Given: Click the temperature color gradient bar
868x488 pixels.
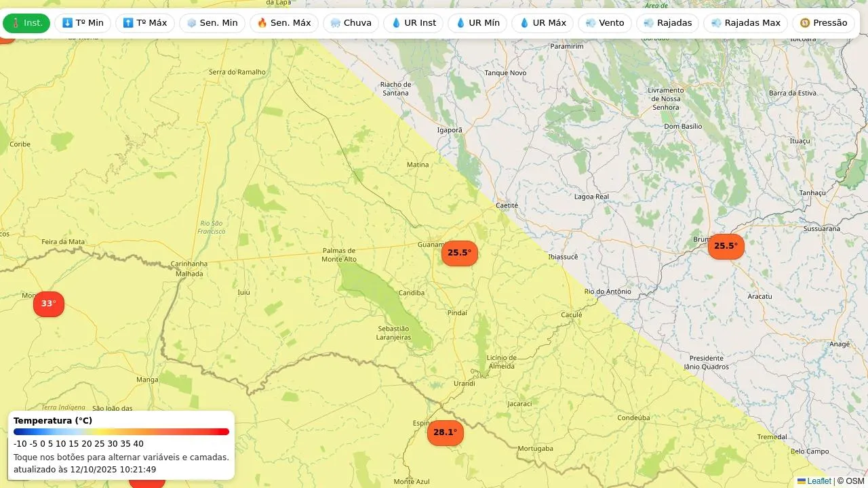Looking at the screenshot, I should (121, 432).
